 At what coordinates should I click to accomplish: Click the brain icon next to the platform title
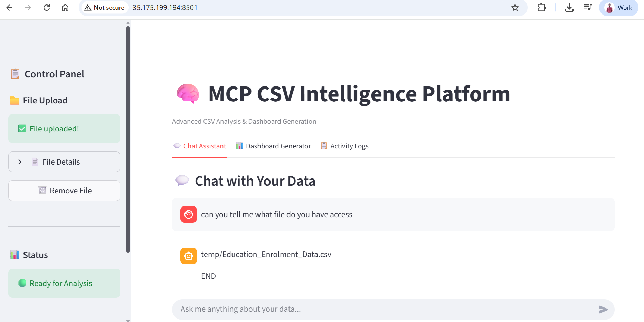click(x=187, y=93)
